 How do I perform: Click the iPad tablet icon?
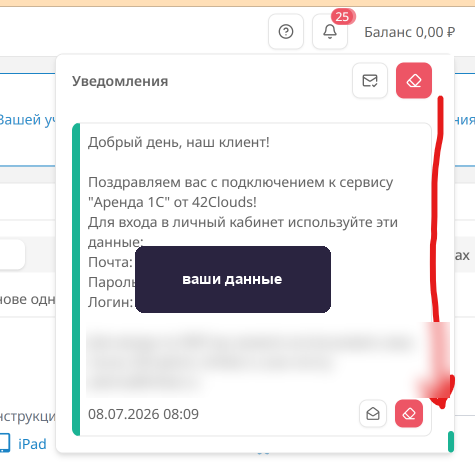pyautogui.click(x=5, y=443)
